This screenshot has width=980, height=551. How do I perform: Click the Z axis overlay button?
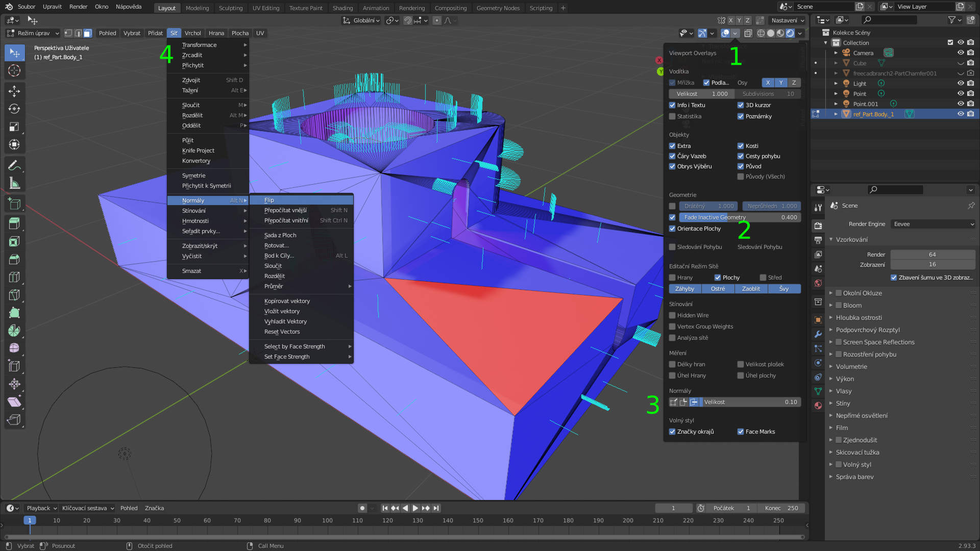(x=794, y=83)
